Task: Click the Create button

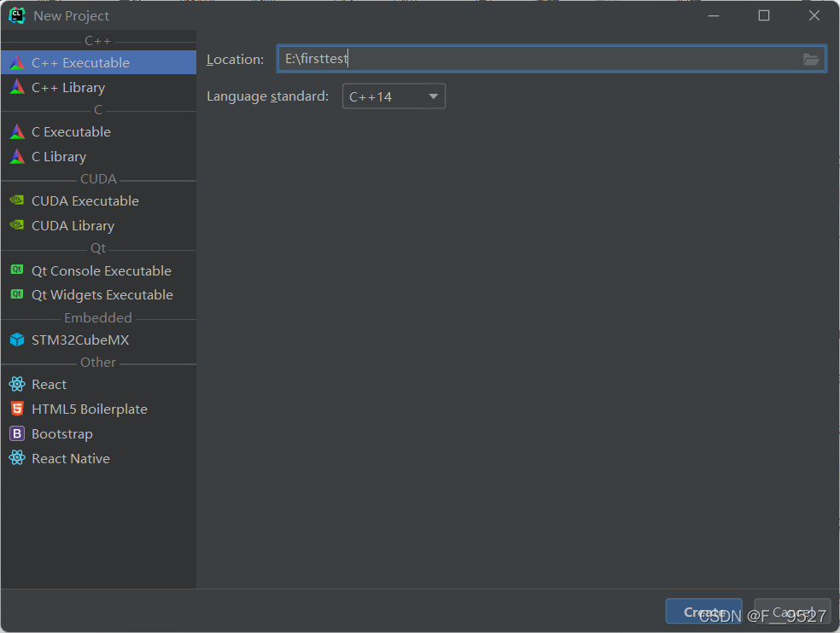Action: click(x=703, y=612)
